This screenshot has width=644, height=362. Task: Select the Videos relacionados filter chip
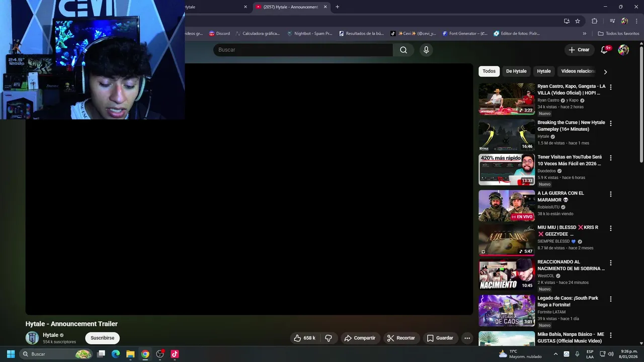click(578, 71)
